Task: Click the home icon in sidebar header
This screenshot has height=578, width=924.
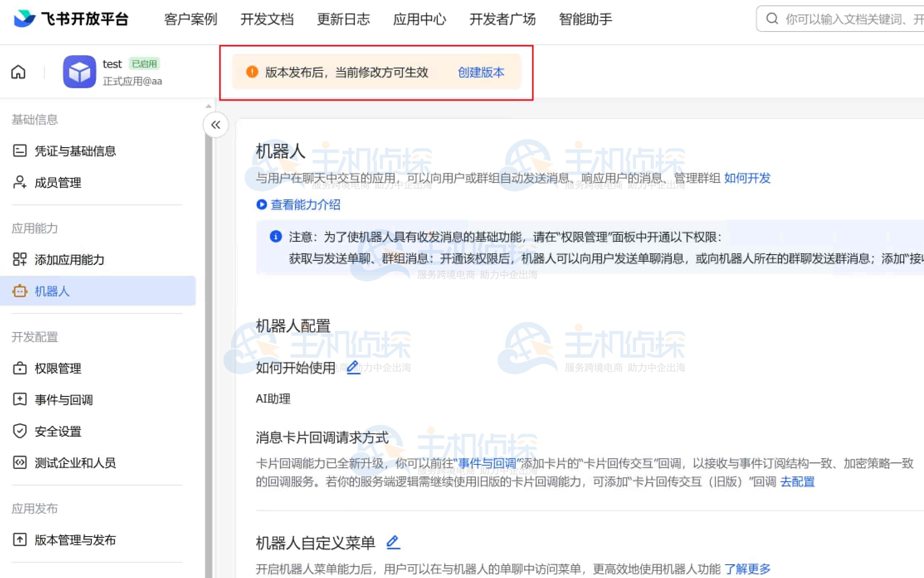Action: pos(18,72)
